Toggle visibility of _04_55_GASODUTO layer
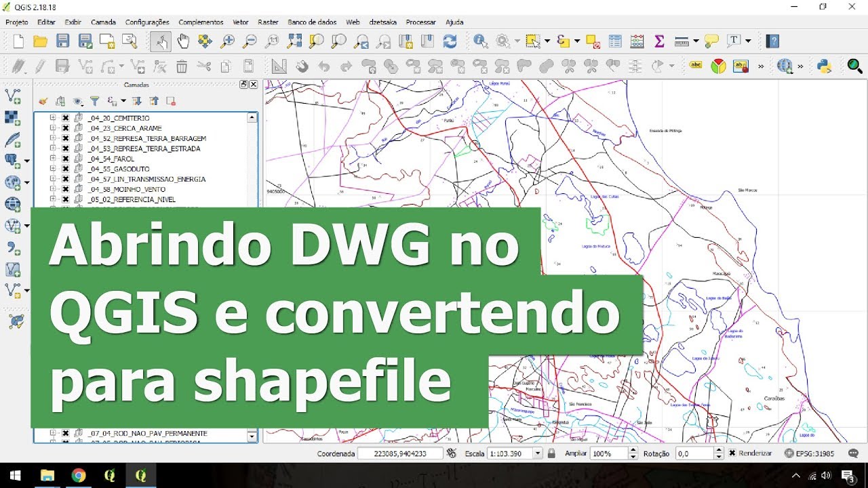This screenshot has width=868, height=488. tap(66, 169)
